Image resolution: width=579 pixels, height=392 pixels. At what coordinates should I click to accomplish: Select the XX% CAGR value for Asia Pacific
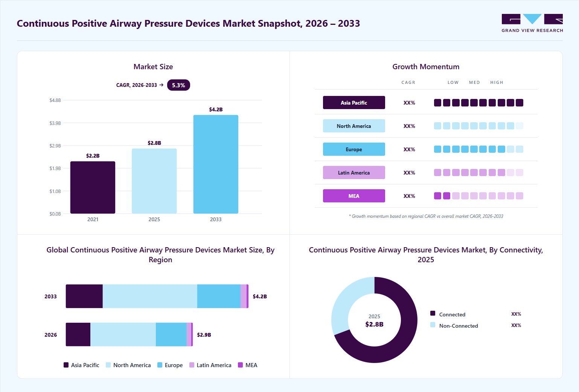tap(409, 103)
